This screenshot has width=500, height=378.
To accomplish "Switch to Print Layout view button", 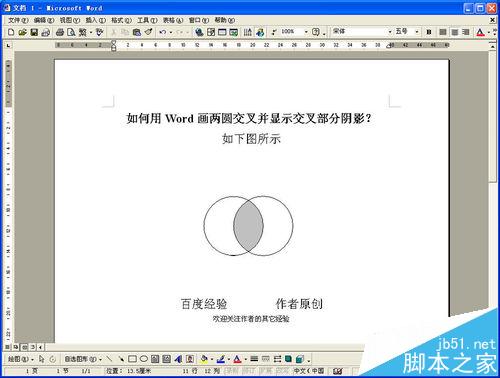I will pos(24,347).
